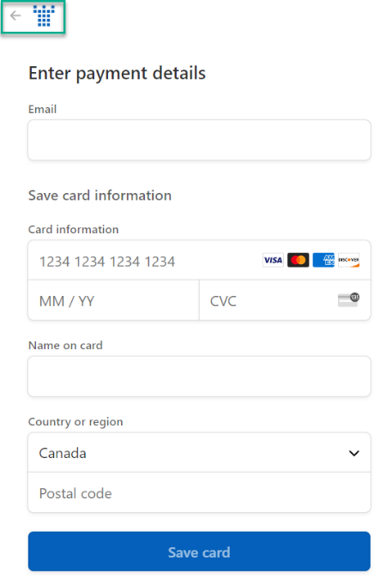Click the Card information label

(x=74, y=230)
